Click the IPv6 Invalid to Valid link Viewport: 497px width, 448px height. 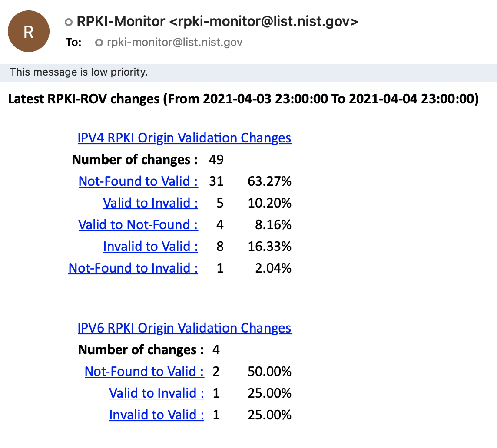(156, 415)
